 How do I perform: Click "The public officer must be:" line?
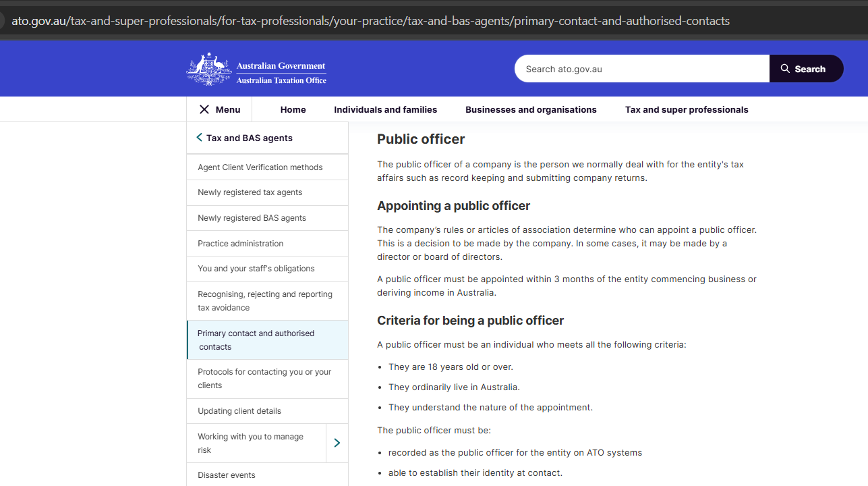tap(434, 430)
